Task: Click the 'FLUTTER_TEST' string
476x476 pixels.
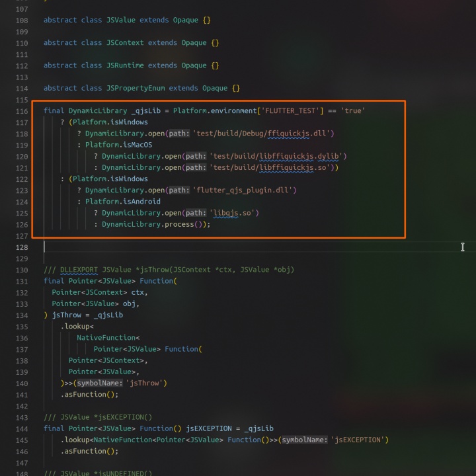Action: [x=290, y=111]
